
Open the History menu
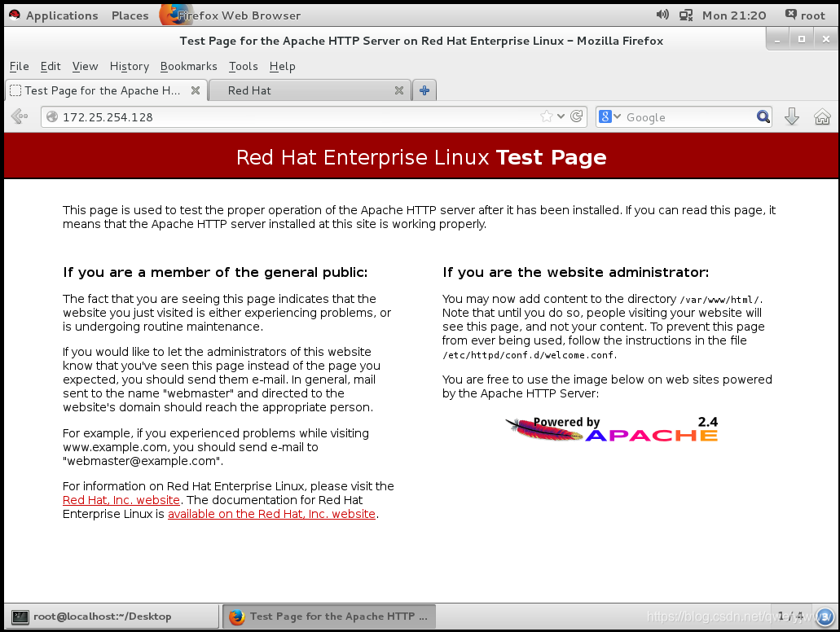[129, 67]
